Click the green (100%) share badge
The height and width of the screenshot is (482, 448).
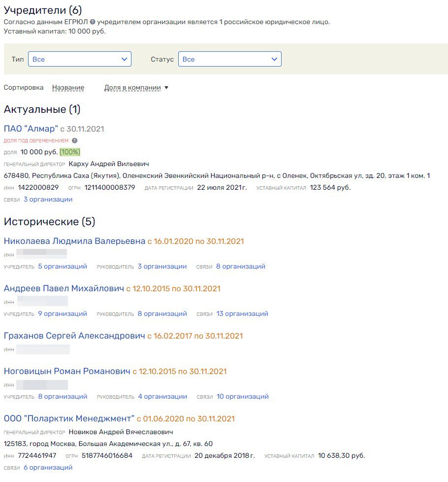click(x=70, y=152)
